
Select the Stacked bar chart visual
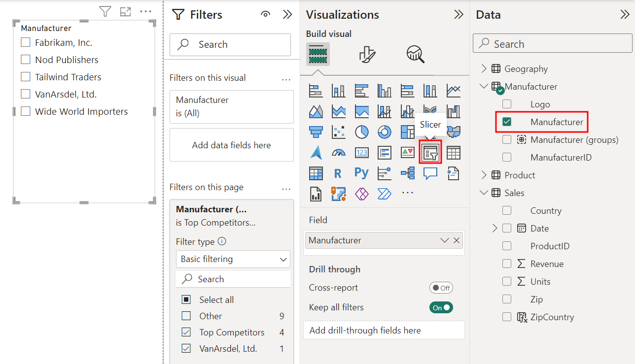pos(316,91)
